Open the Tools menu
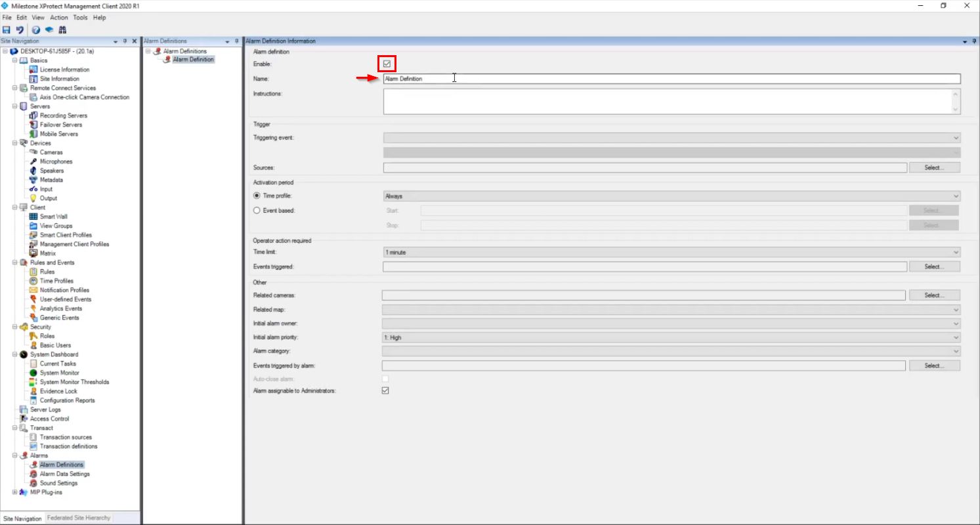The image size is (980, 525). [80, 18]
